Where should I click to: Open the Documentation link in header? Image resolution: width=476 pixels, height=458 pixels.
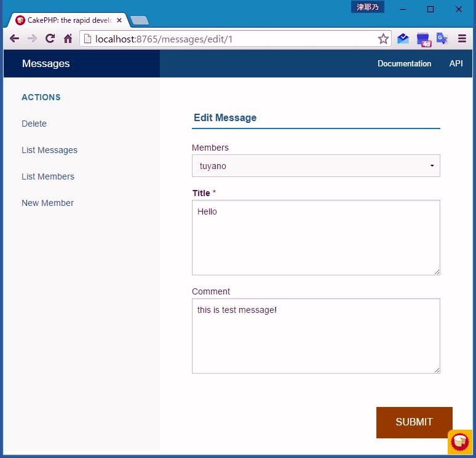coord(404,64)
